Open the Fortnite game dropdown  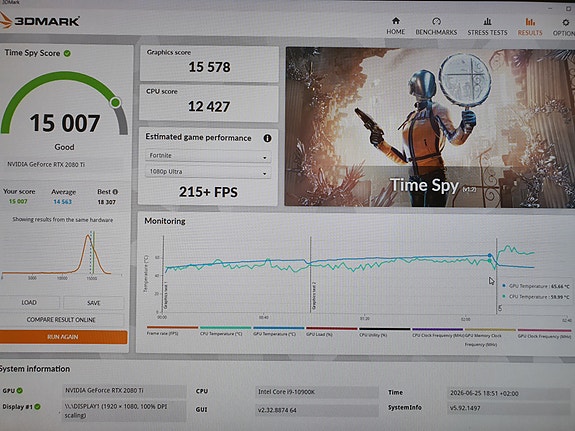(x=208, y=156)
